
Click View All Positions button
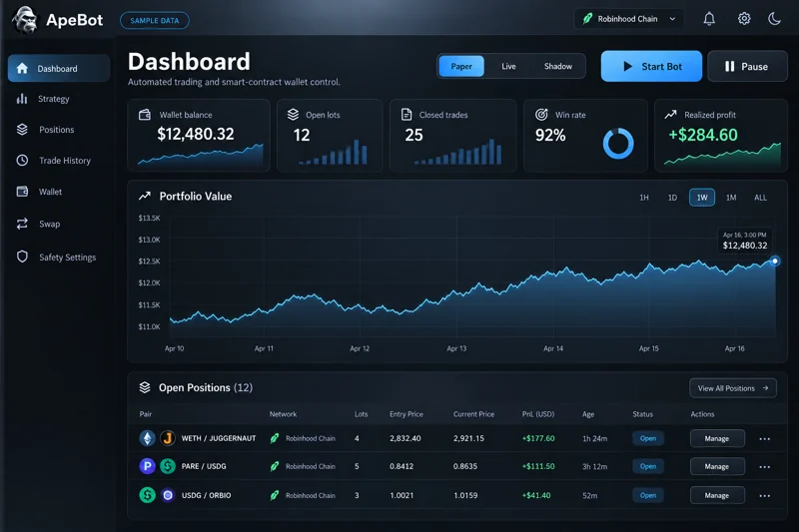click(x=733, y=388)
